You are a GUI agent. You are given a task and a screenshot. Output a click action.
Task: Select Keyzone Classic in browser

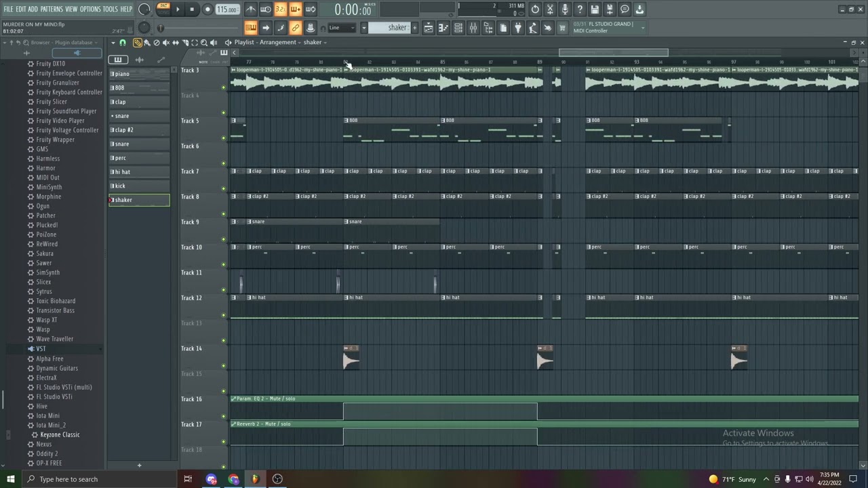click(60, 434)
